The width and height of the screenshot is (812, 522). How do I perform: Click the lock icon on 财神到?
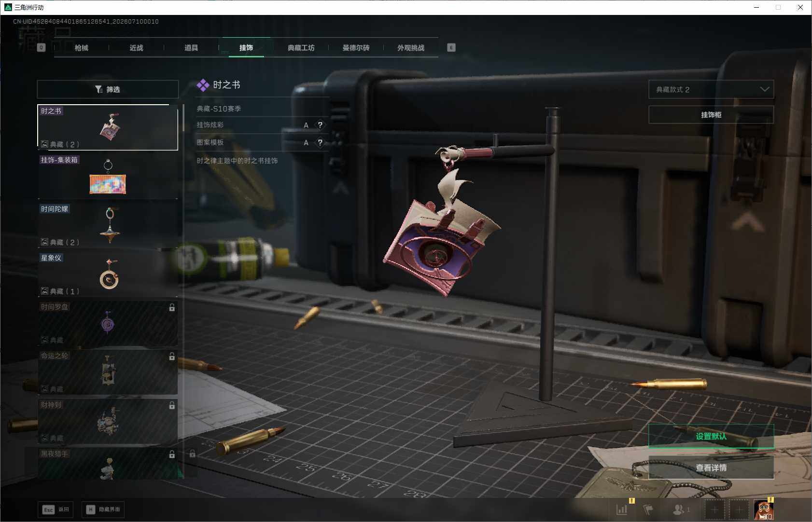172,406
